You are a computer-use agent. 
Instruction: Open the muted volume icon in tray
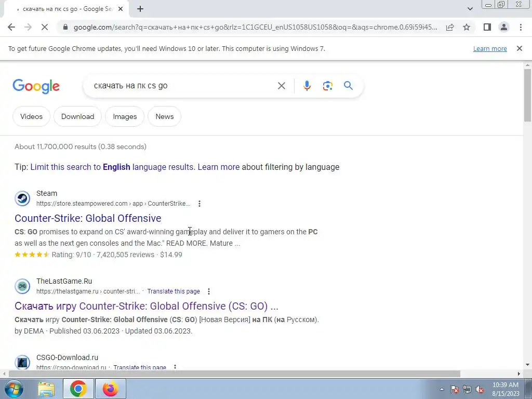pyautogui.click(x=480, y=389)
